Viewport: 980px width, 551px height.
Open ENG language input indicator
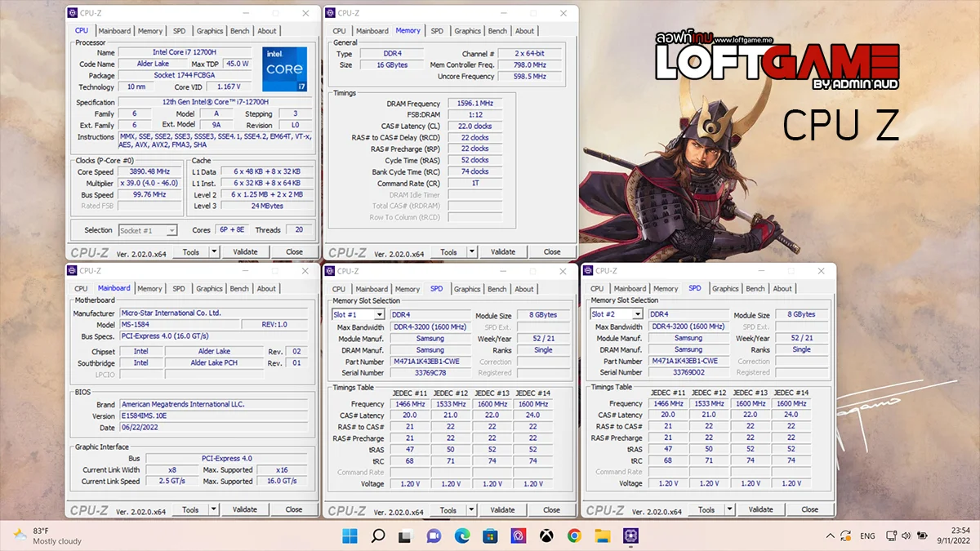[868, 536]
